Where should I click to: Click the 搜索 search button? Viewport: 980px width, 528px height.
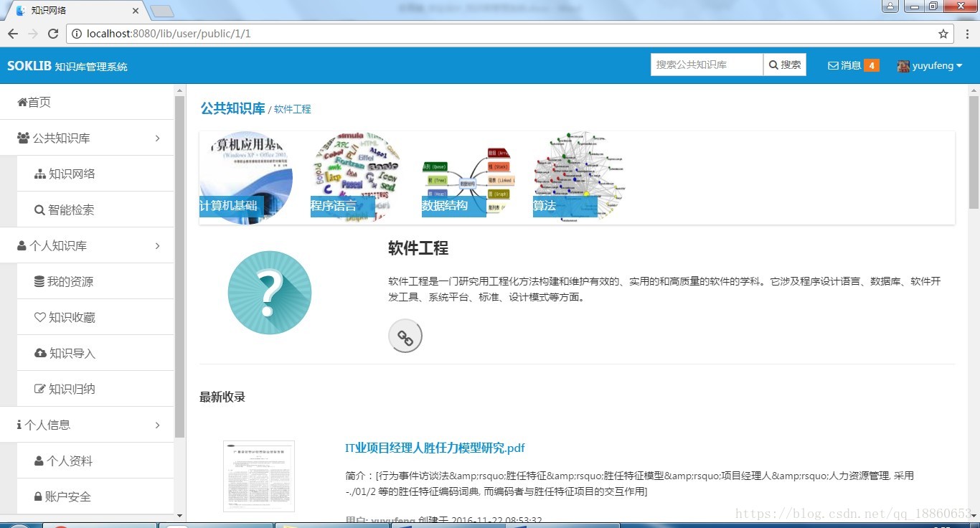pyautogui.click(x=785, y=65)
